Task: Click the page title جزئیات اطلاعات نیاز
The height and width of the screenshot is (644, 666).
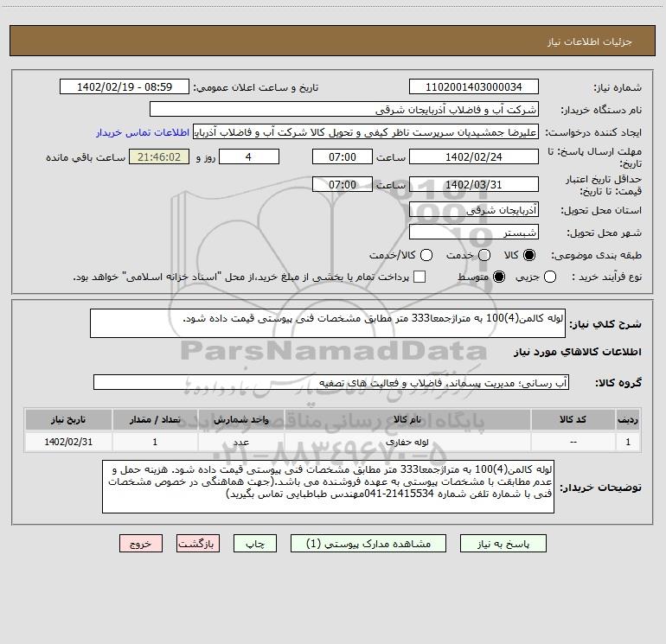Action: [x=590, y=41]
